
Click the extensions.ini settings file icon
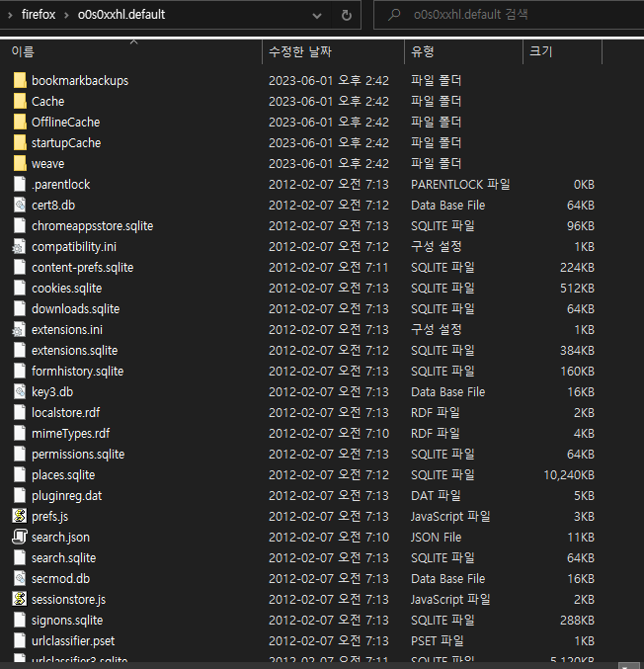coord(19,329)
